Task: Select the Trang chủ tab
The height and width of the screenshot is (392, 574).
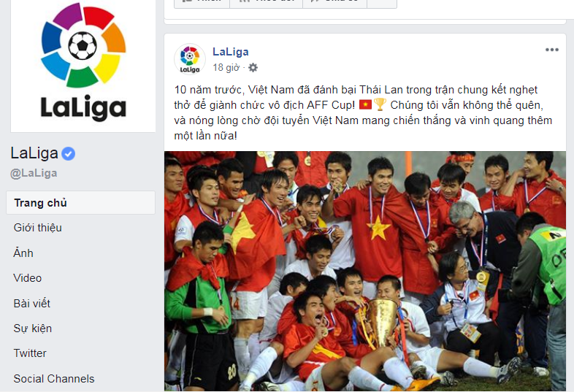Action: (80, 202)
